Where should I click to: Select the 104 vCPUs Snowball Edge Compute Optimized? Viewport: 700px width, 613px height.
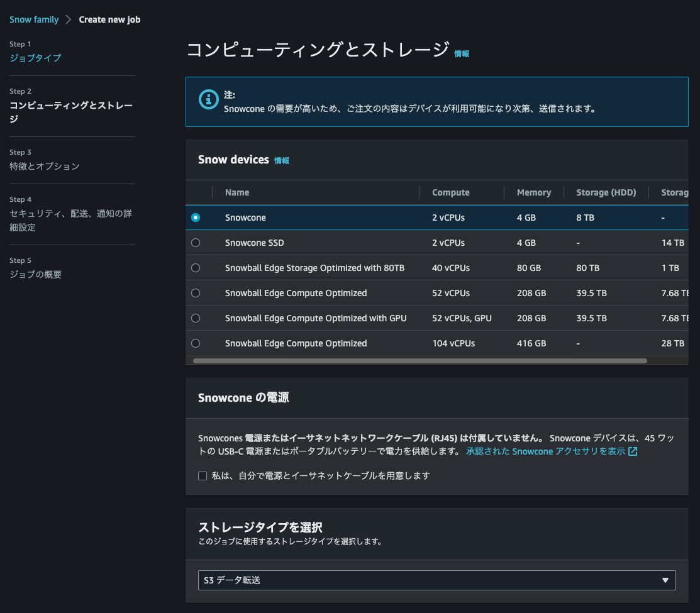tap(195, 343)
